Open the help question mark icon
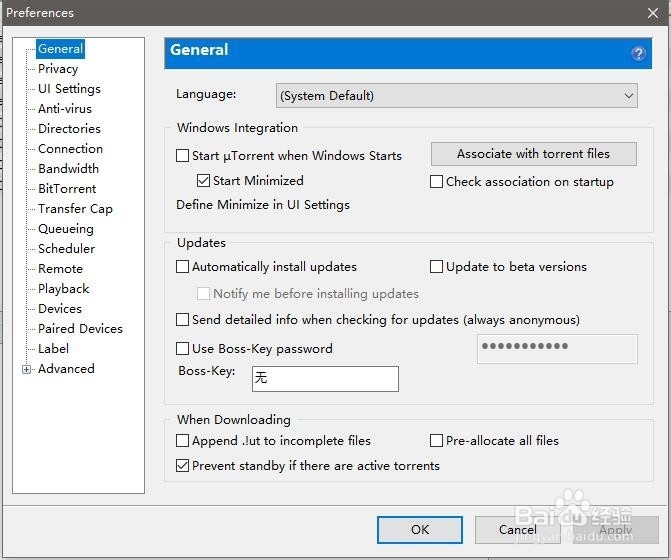 click(x=638, y=53)
